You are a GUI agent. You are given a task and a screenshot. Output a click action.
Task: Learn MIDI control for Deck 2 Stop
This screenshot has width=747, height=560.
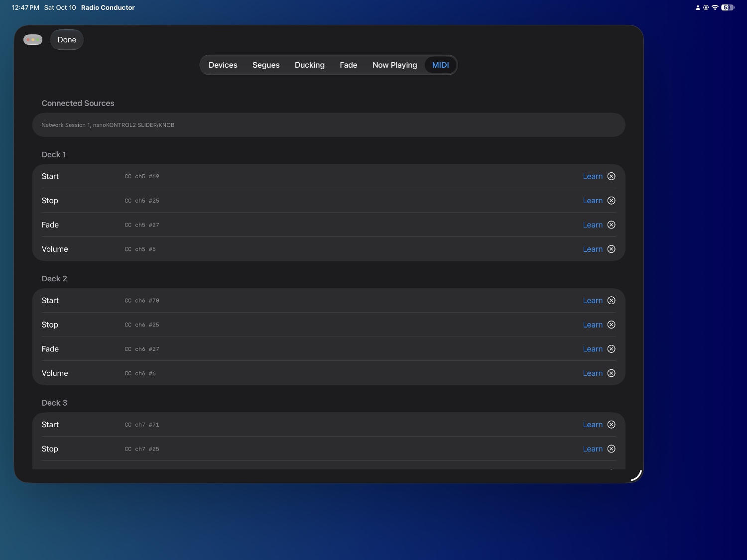point(593,325)
